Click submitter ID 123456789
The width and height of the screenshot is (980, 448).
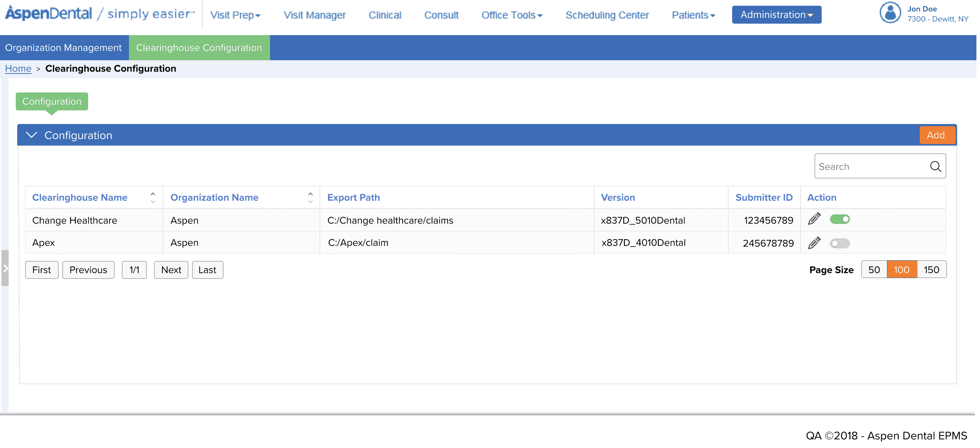tap(768, 220)
